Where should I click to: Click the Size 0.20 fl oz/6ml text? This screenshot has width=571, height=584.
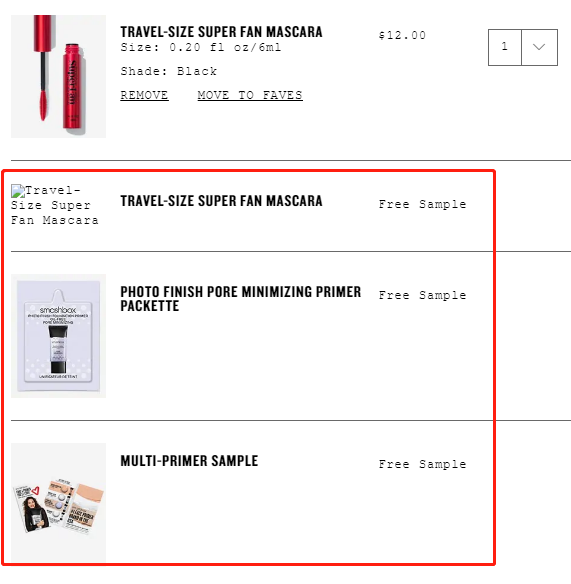[201, 48]
